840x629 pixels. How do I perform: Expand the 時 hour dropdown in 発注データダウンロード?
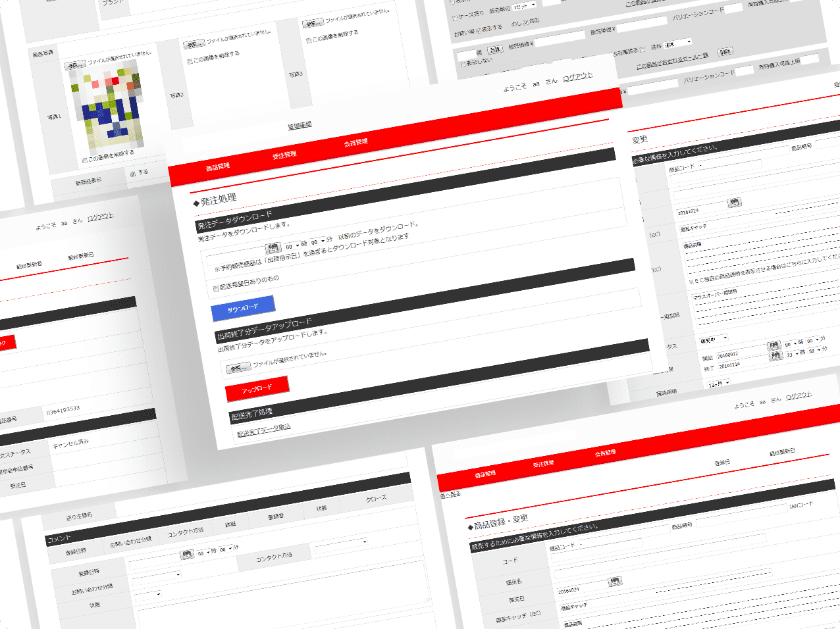[292, 246]
